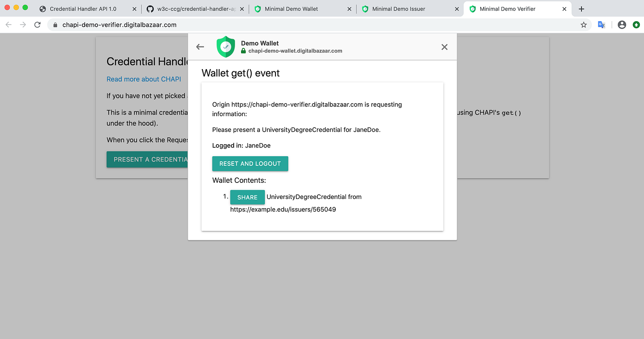The image size is (644, 339).
Task: Click the 'Please present a UniversityDegreeCredential' text
Action: coord(296,129)
